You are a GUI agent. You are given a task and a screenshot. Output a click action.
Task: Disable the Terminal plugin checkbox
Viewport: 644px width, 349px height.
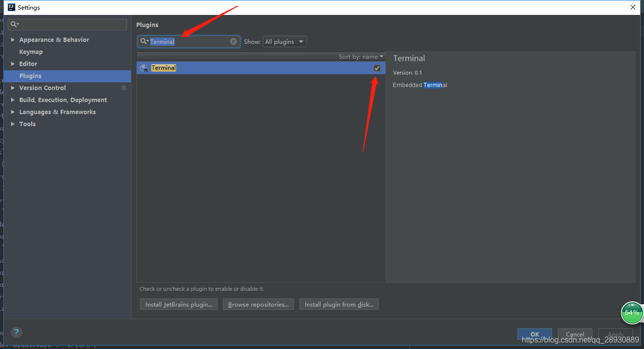(x=377, y=68)
